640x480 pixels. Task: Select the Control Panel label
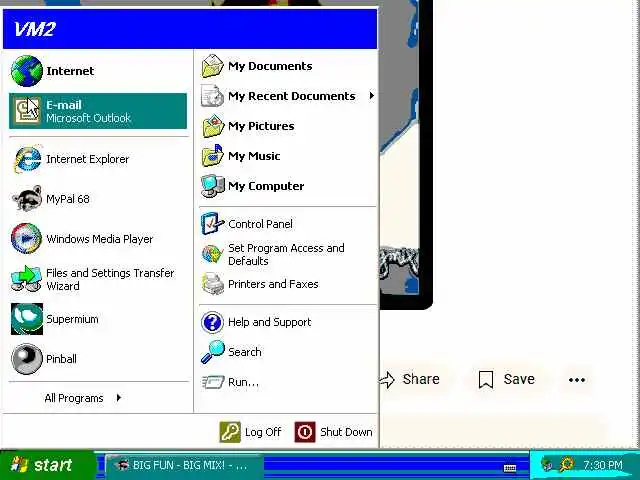[260, 224]
